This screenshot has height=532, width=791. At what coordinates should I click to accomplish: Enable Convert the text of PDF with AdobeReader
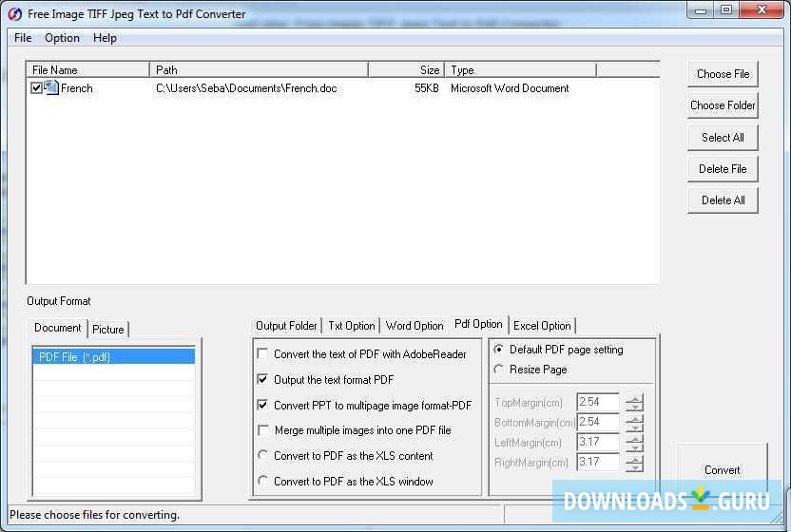[x=262, y=353]
